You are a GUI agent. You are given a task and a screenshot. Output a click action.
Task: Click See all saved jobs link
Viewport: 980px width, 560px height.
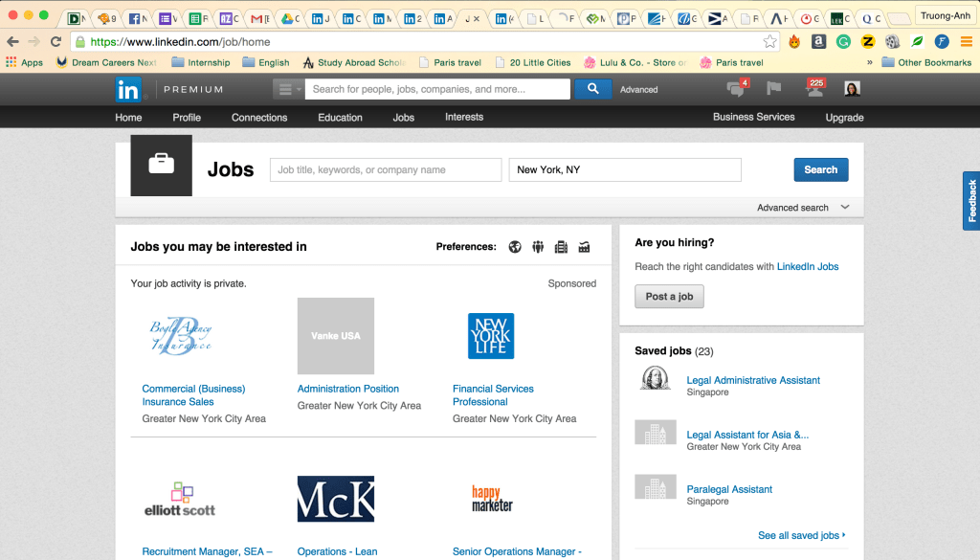tap(801, 536)
